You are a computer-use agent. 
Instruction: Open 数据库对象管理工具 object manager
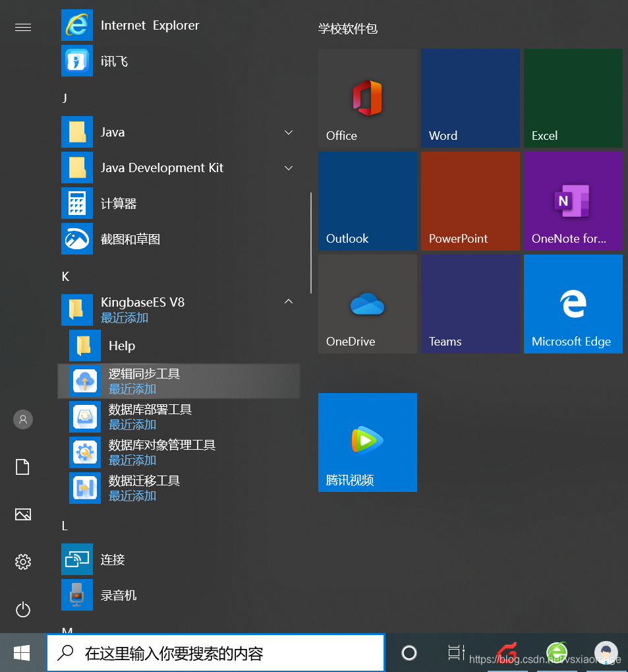179,452
